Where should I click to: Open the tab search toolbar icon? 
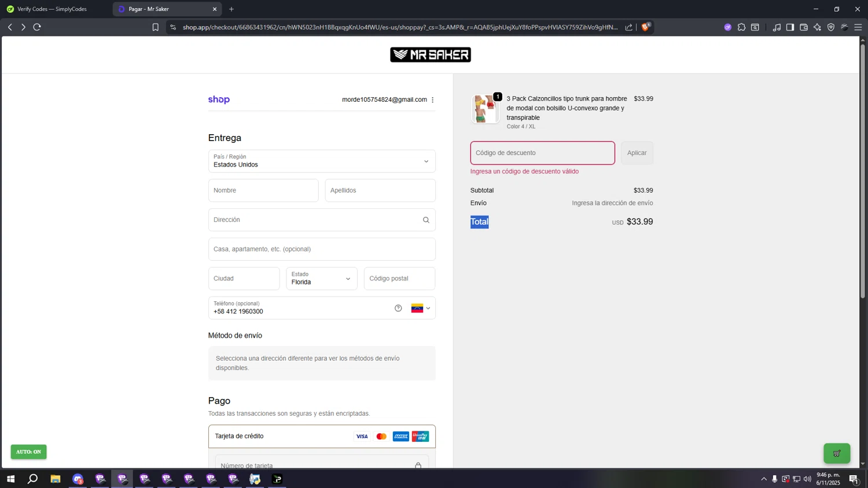coord(755,27)
